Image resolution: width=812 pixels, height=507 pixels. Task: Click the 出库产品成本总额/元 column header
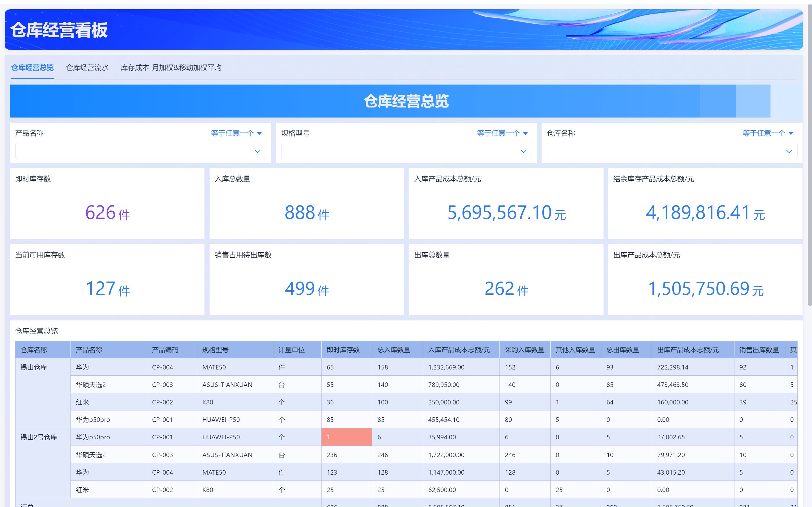click(x=688, y=350)
